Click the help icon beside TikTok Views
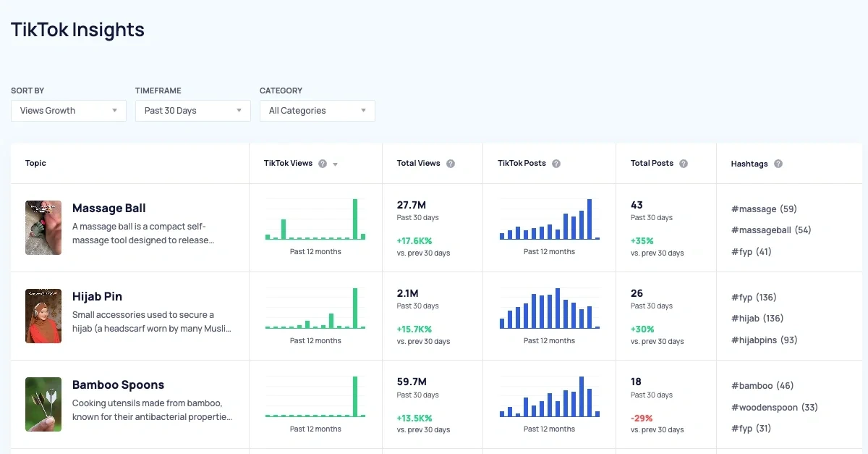The width and height of the screenshot is (868, 454). click(x=323, y=164)
